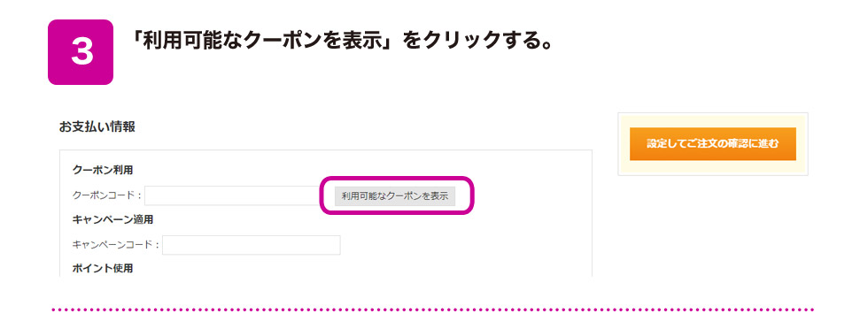
Task: Focus the キャンペーンコード input field
Action: (x=252, y=245)
